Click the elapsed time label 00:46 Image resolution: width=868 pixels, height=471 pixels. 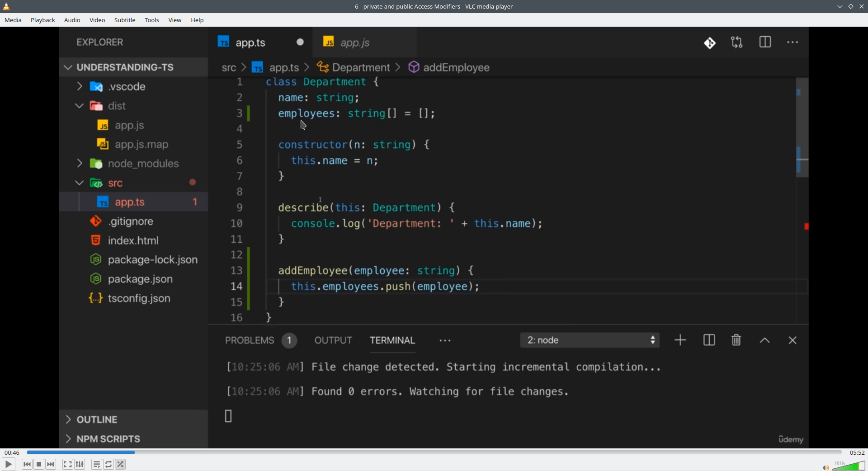point(12,452)
